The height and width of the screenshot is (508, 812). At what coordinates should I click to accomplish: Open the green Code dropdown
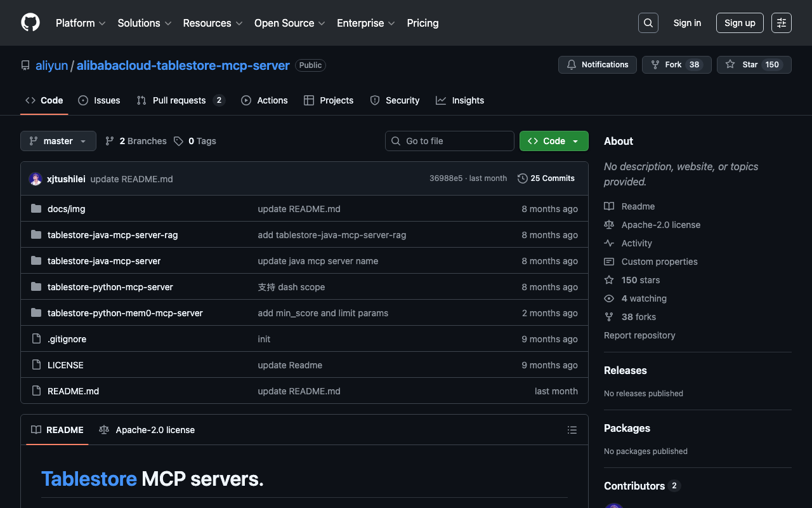click(553, 141)
